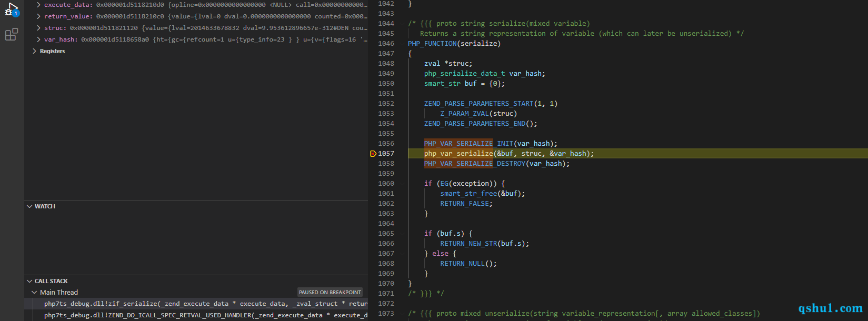Click line number 1065 in the gutter
This screenshot has height=321, width=868.
point(386,234)
